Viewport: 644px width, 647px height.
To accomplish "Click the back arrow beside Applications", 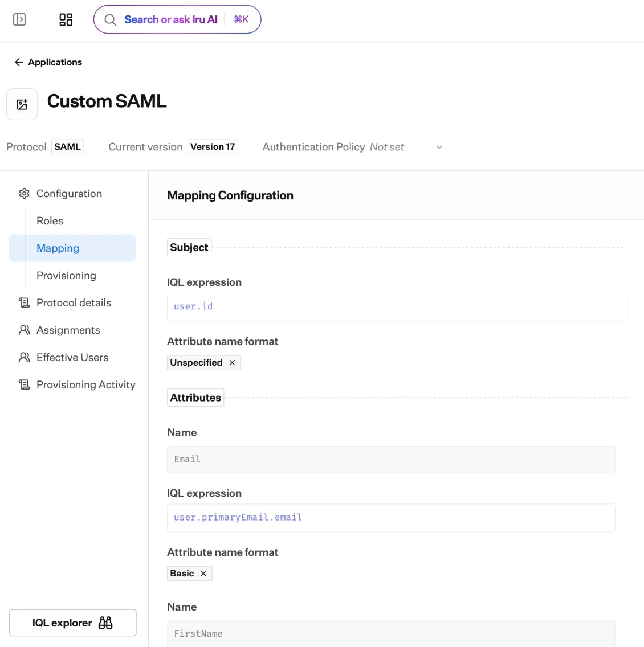I will point(19,62).
